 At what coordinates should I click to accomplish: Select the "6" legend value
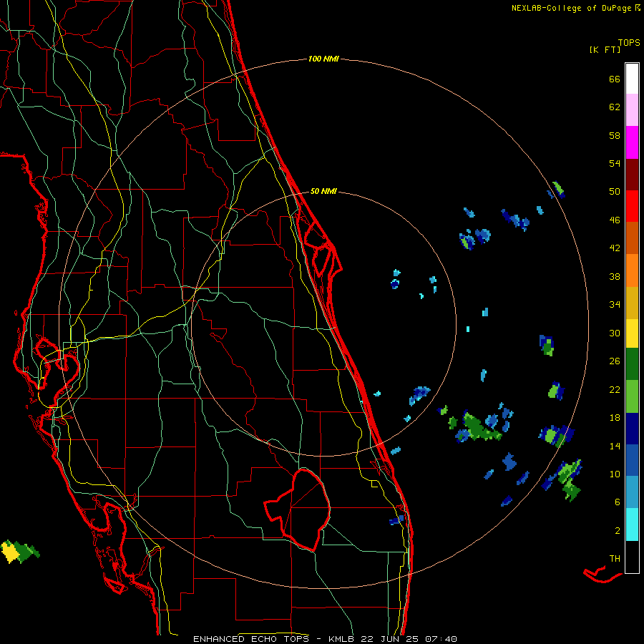[x=618, y=502]
